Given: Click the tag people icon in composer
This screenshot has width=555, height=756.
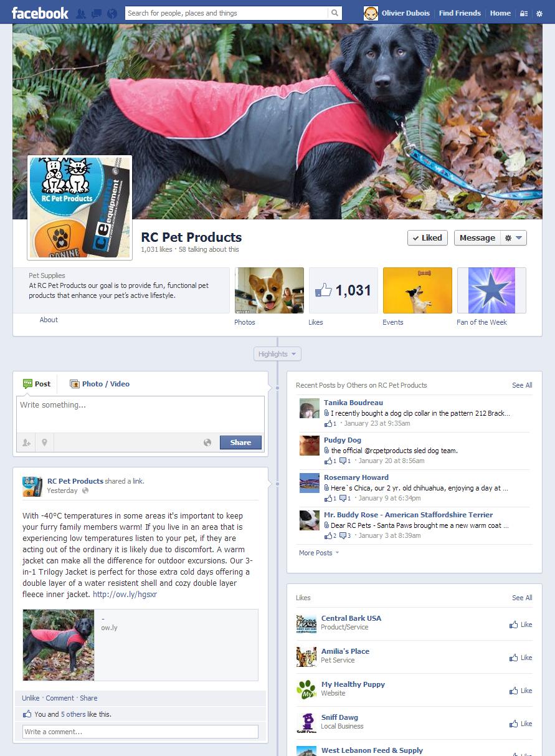Looking at the screenshot, I should tap(26, 443).
